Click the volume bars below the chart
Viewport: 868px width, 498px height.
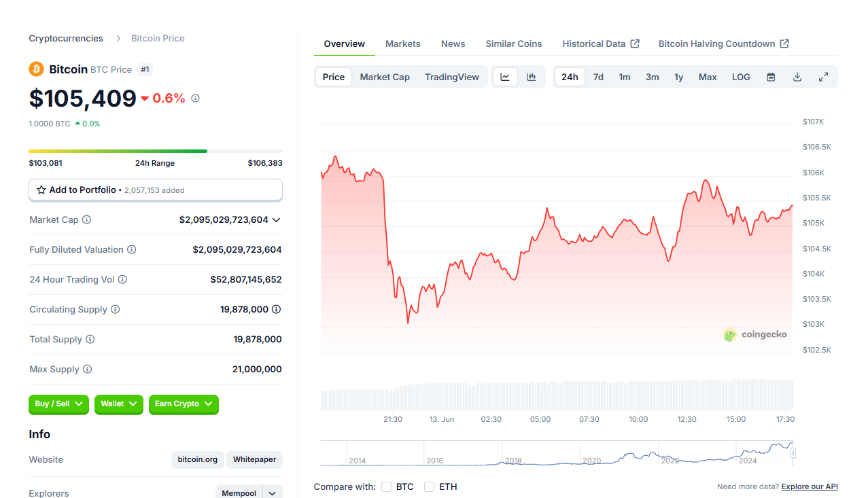(557, 395)
